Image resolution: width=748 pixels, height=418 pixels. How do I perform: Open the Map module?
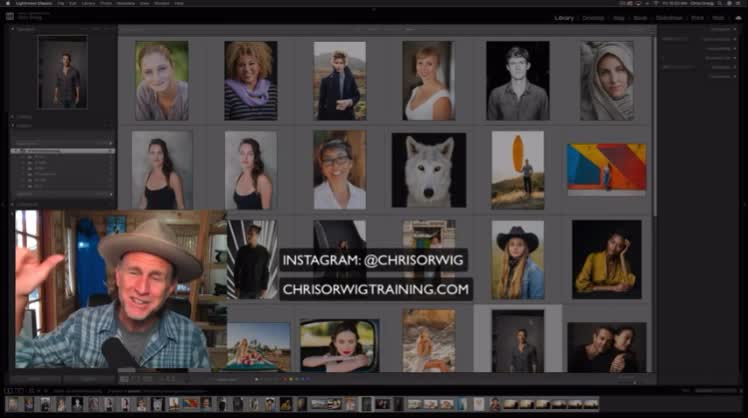coord(619,18)
